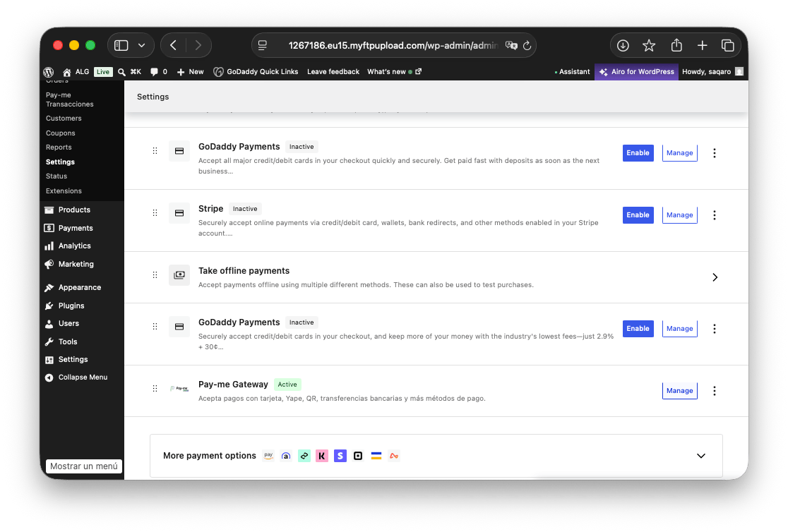Screen dimensions: 788x532
Task: Click the Active badge on Pay-me Gateway
Action: tap(287, 385)
